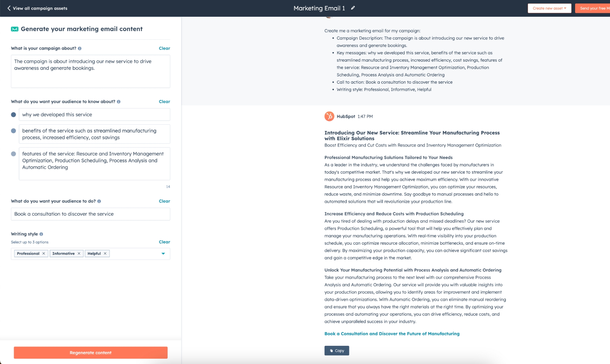This screenshot has height=364, width=610.
Task: Click the HubSpot sprocket avatar icon
Action: [x=329, y=116]
